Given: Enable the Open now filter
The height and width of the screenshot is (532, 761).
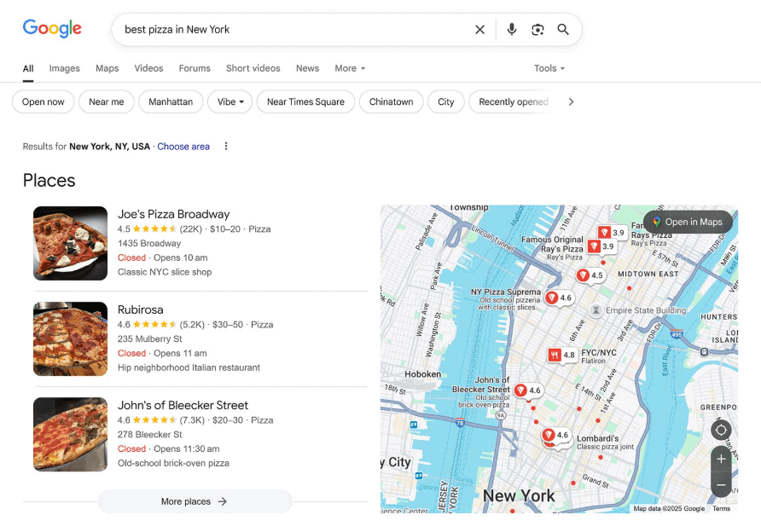Looking at the screenshot, I should (43, 101).
